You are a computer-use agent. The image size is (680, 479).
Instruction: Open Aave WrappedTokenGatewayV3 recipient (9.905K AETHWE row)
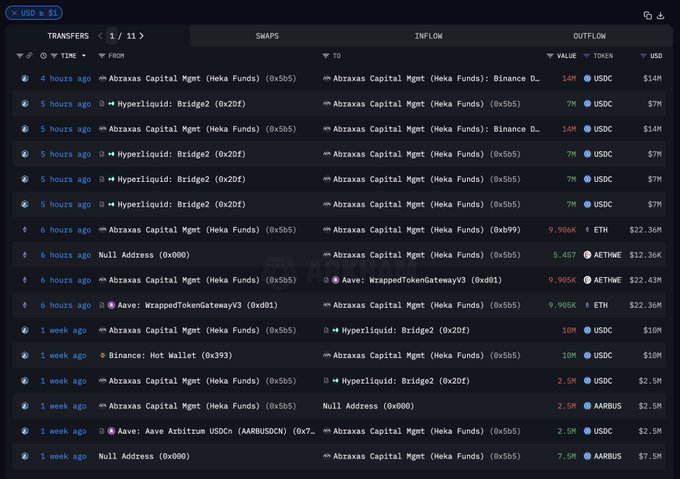422,280
